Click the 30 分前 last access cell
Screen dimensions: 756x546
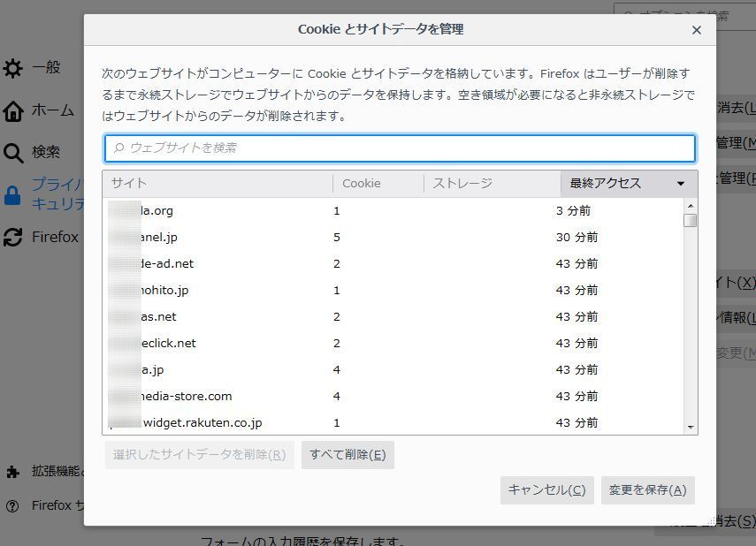coord(577,237)
